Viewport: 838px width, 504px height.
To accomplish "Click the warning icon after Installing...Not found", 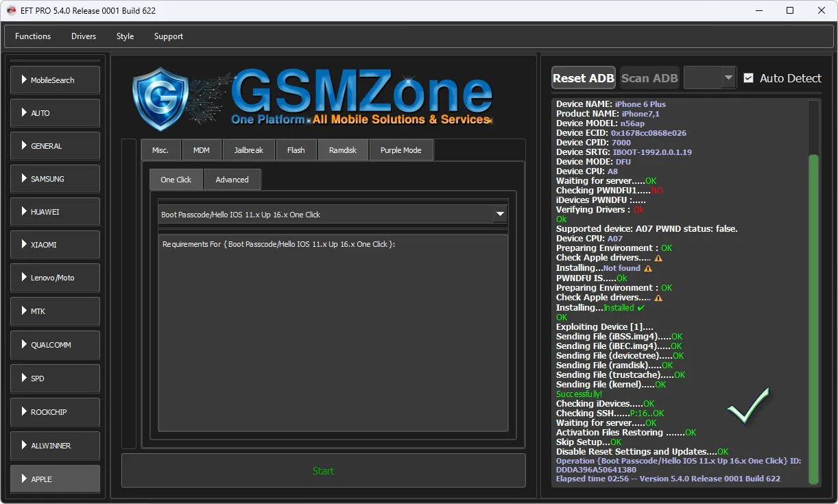I will 647,268.
